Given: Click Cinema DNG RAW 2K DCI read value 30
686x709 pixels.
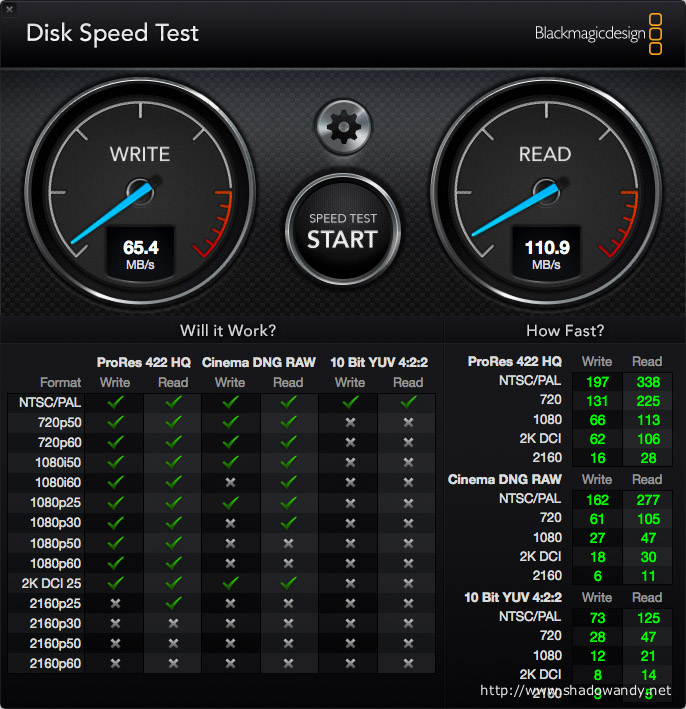Looking at the screenshot, I should click(648, 557).
